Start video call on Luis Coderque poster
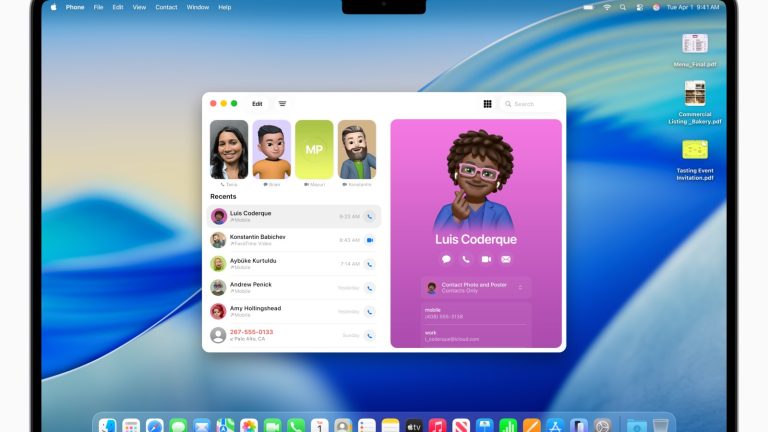 click(486, 259)
